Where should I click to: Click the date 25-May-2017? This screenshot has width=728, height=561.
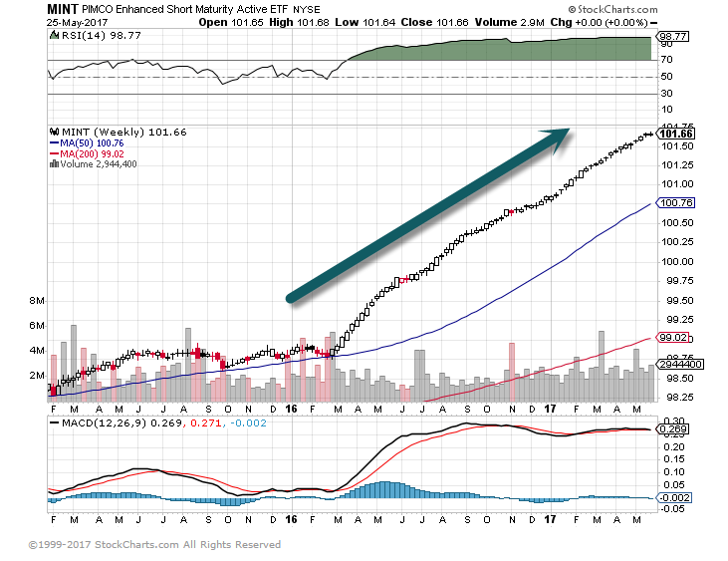tap(77, 22)
